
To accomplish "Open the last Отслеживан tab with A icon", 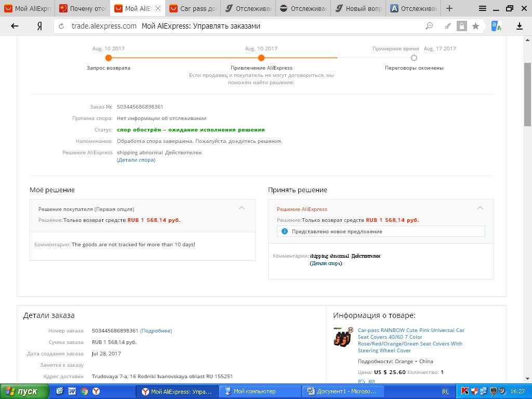I will pyautogui.click(x=413, y=8).
